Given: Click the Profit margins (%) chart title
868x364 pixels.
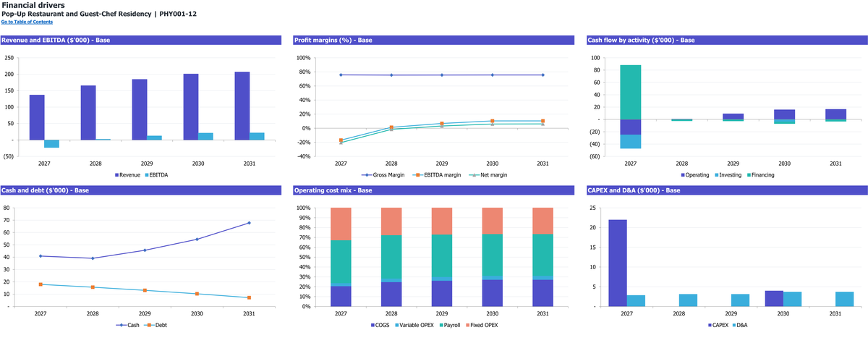Looking at the screenshot, I should click(333, 40).
